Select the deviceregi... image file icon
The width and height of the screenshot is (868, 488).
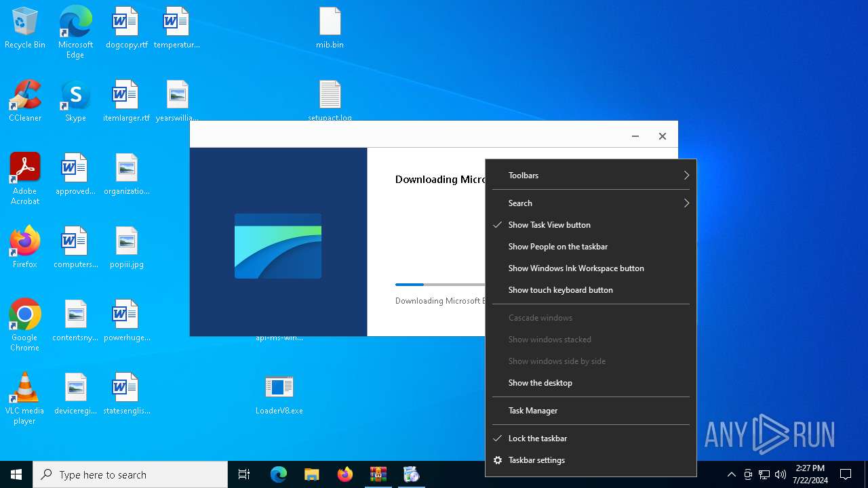coord(75,394)
